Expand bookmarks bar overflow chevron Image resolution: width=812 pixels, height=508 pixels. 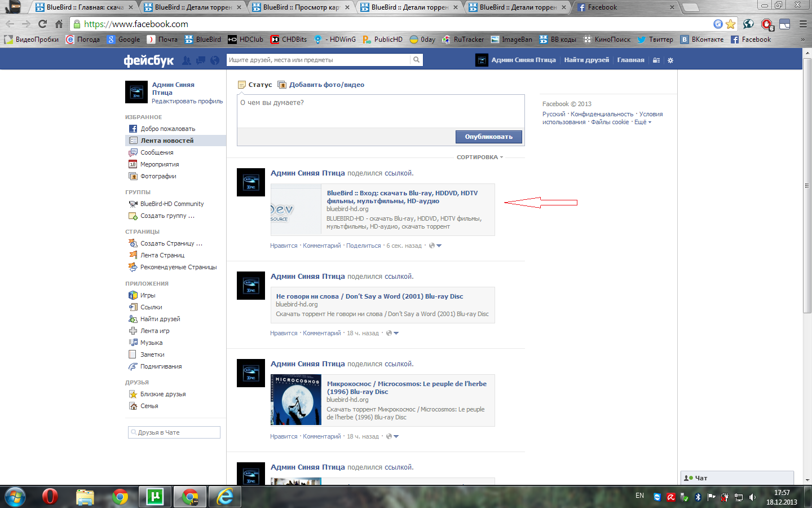[x=803, y=40]
